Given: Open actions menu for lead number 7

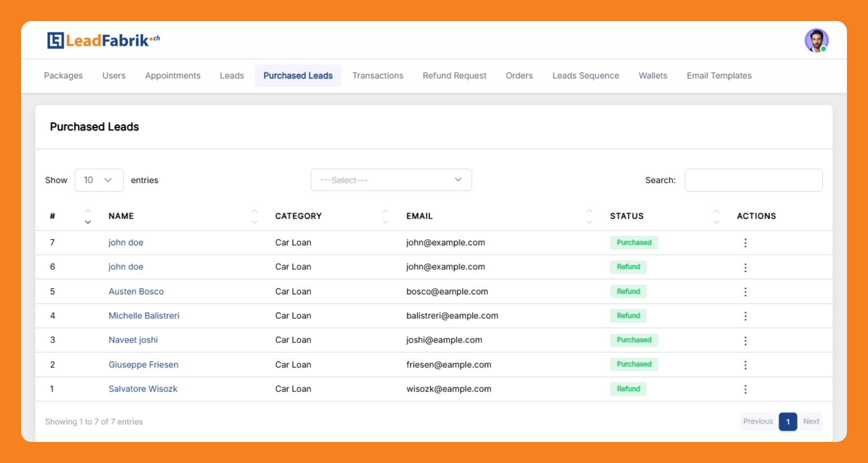Looking at the screenshot, I should point(745,243).
